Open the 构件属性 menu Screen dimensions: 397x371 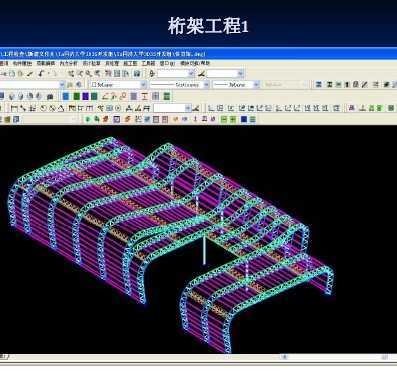tap(22, 63)
